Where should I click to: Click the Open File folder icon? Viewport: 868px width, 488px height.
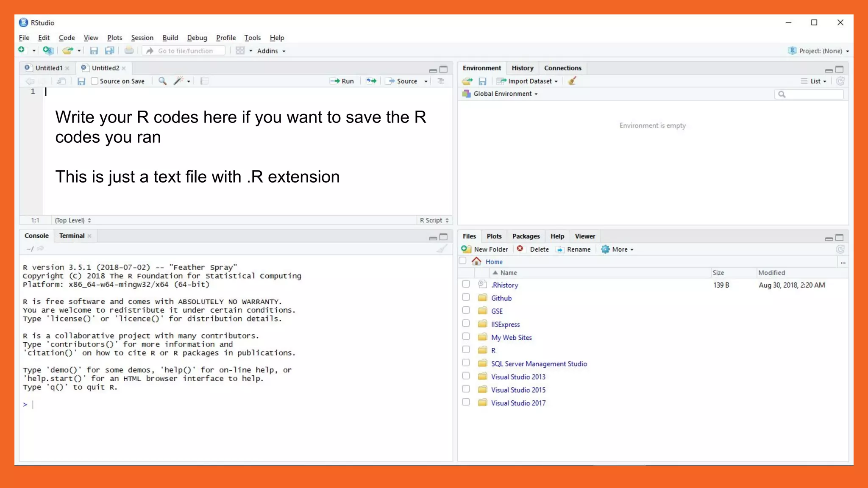[68, 50]
